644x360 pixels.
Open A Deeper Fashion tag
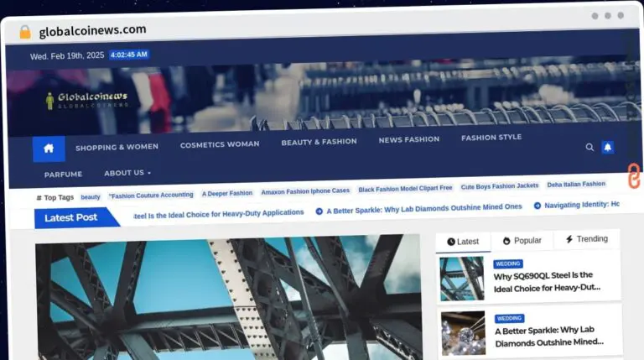tap(227, 193)
